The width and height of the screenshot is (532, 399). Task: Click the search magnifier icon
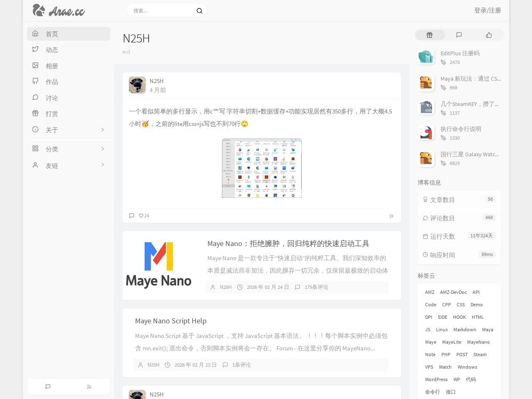[199, 11]
